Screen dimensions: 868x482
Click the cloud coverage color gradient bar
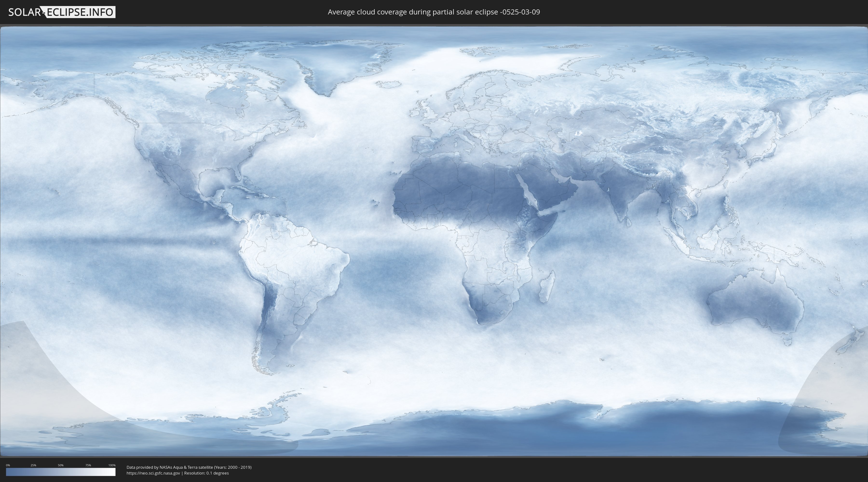pyautogui.click(x=61, y=472)
